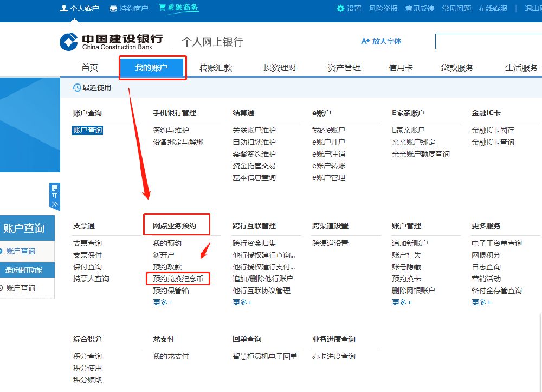Open 金融IC卡圈存 link
This screenshot has height=392, width=542.
point(493,130)
